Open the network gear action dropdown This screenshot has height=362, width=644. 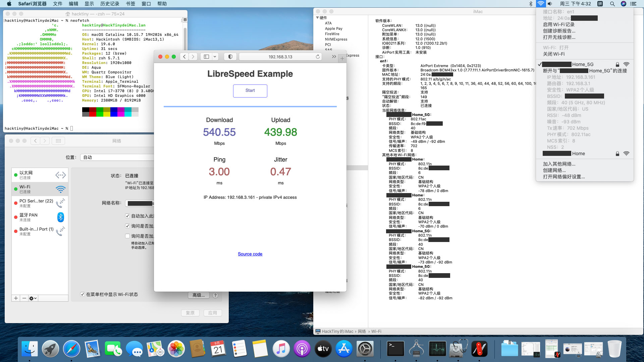click(33, 298)
